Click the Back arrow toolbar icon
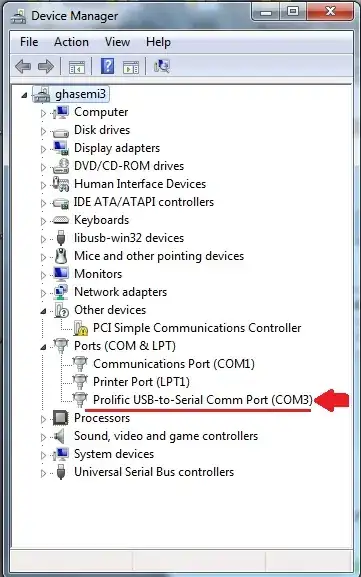The image size is (361, 577). [23, 67]
